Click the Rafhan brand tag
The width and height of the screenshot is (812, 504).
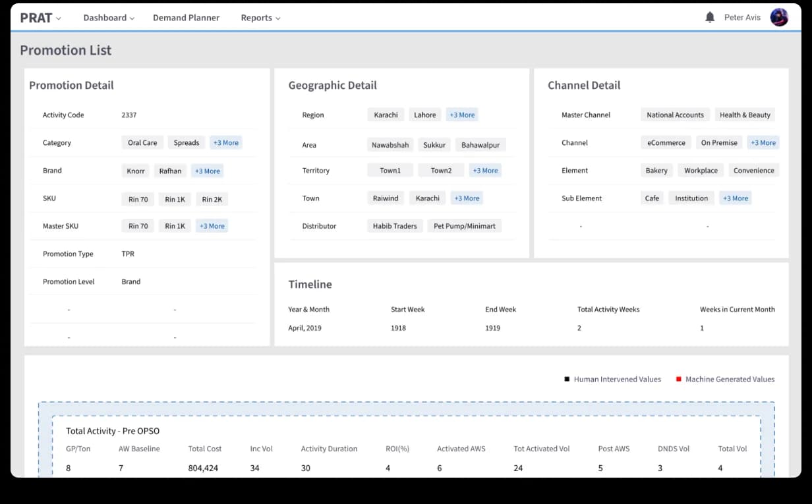coord(170,171)
